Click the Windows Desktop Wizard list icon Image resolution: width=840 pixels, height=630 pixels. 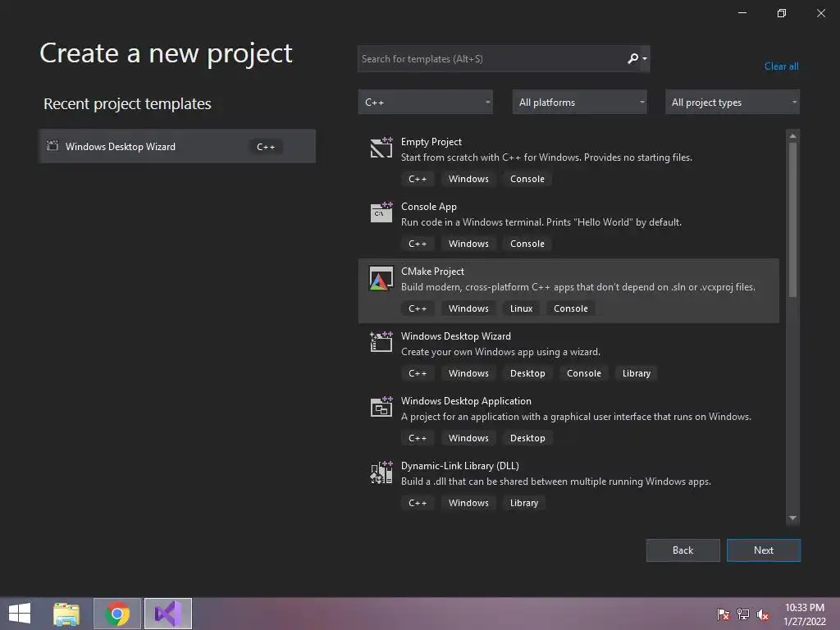coord(381,342)
